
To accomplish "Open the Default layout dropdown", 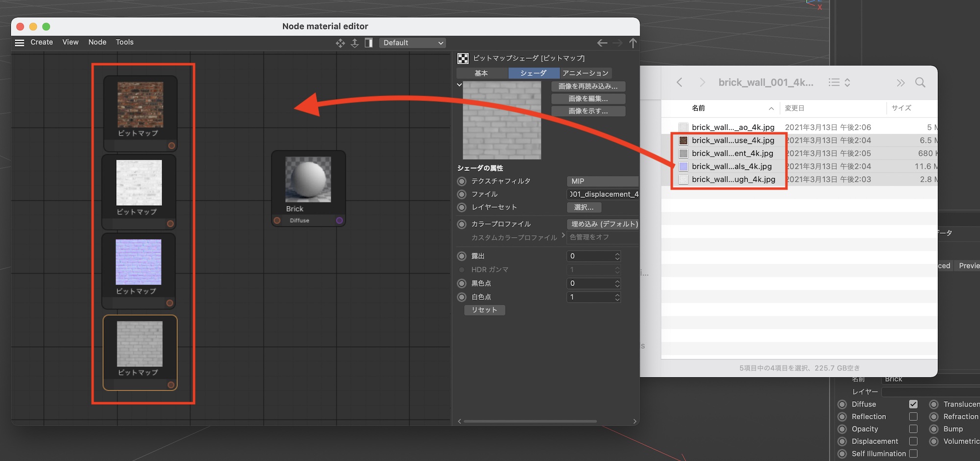I will click(413, 43).
